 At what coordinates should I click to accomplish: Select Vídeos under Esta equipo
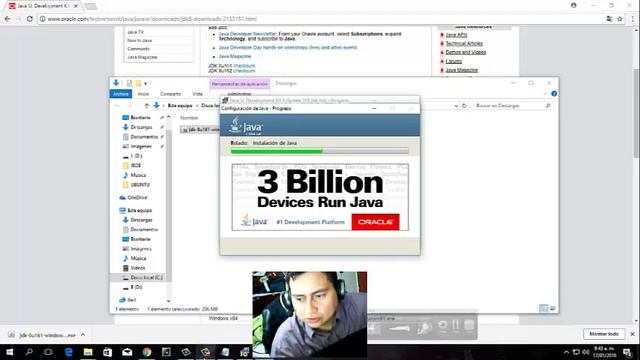pyautogui.click(x=138, y=268)
